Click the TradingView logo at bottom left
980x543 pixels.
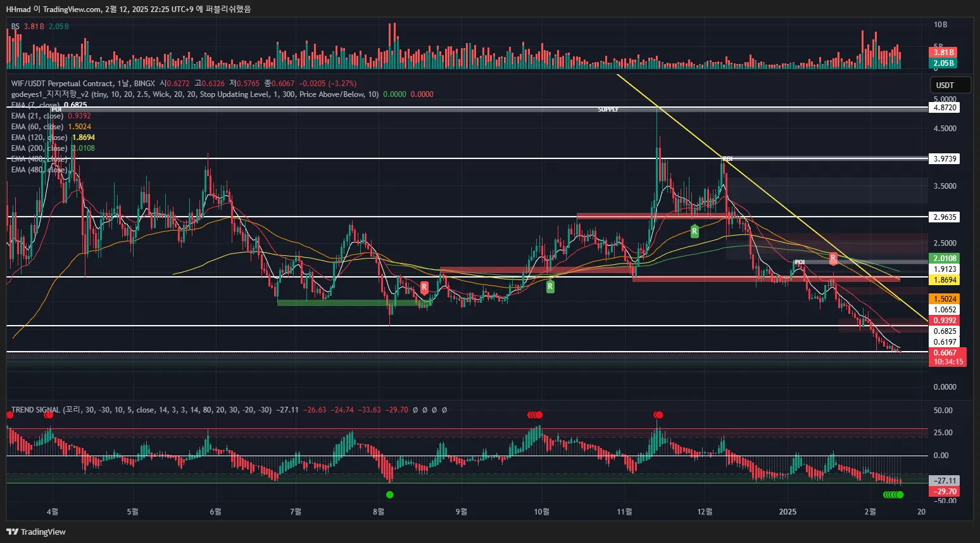(36, 532)
